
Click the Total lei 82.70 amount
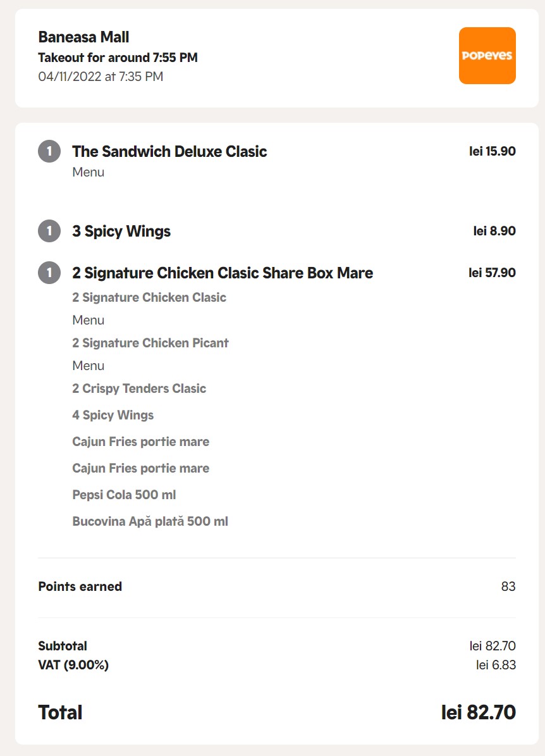coord(479,712)
